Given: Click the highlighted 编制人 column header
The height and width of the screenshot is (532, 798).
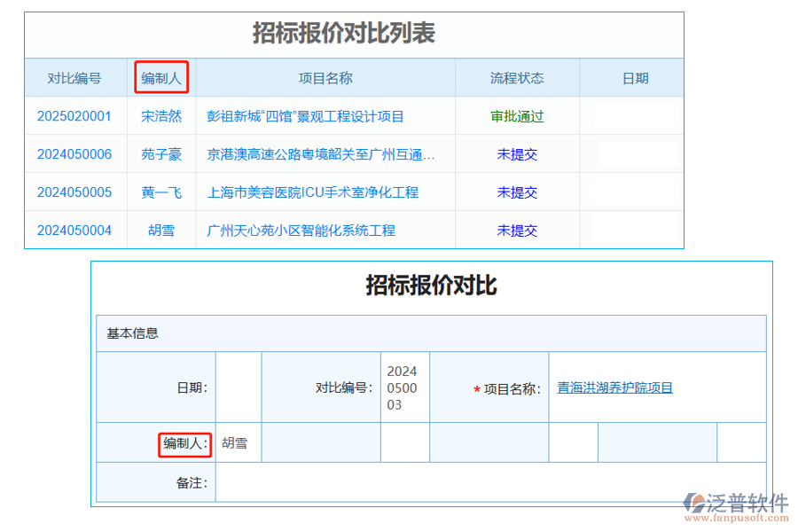Looking at the screenshot, I should [160, 78].
